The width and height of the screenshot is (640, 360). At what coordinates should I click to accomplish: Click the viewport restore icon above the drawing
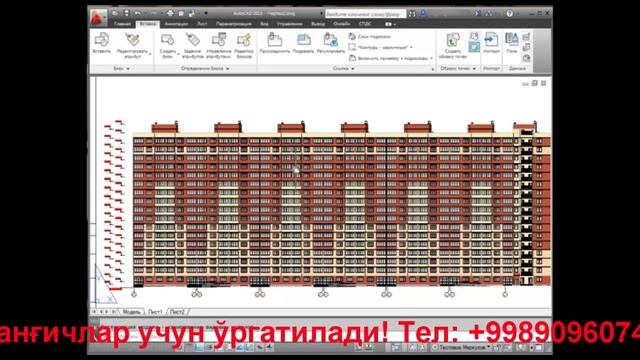pos(534,83)
